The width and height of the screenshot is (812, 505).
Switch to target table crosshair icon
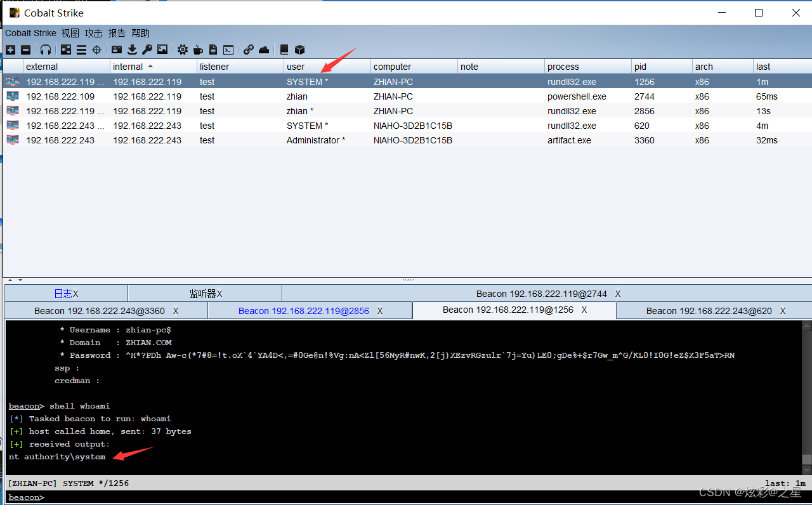point(96,49)
